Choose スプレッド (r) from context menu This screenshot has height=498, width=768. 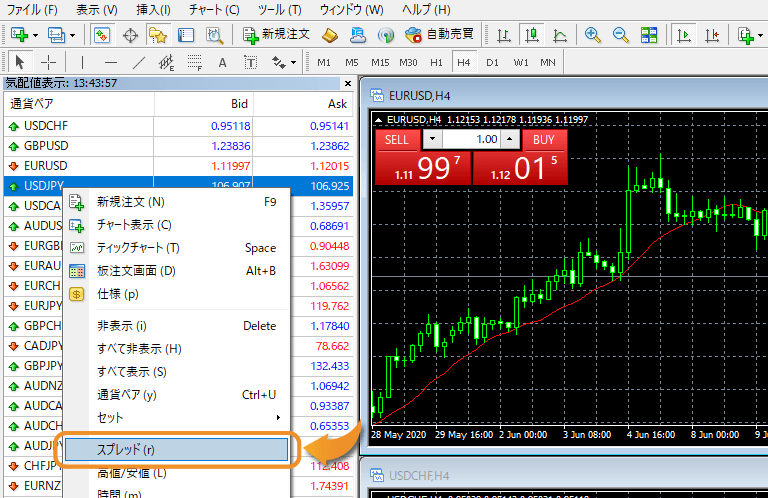click(x=175, y=449)
